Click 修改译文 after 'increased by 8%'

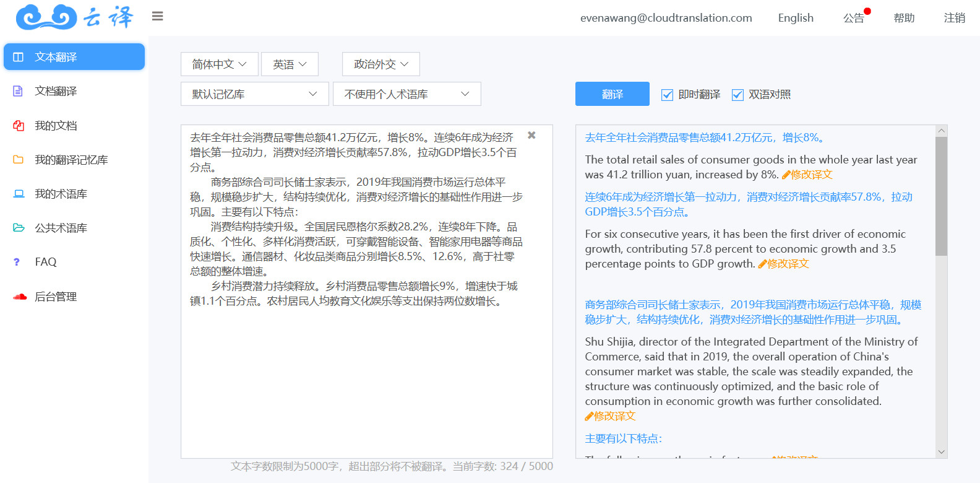click(x=812, y=175)
